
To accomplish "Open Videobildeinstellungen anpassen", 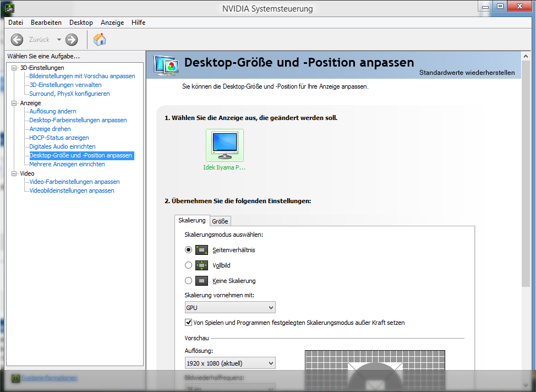I will coord(72,190).
